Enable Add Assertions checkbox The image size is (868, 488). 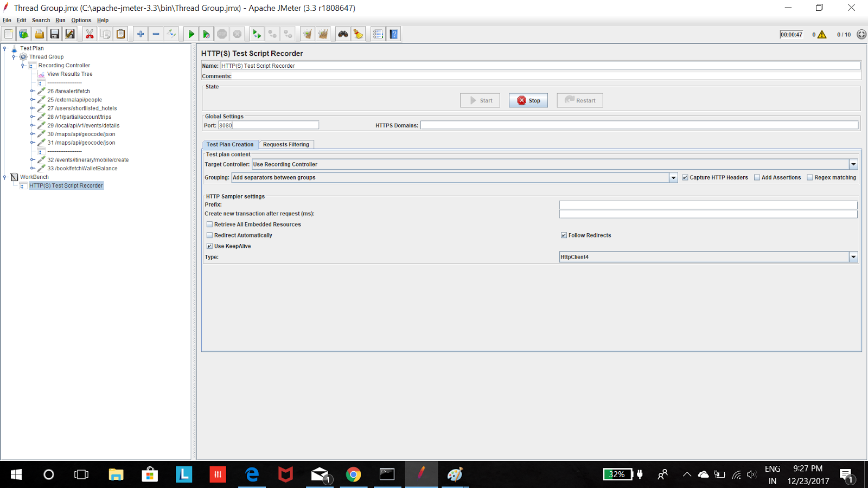[757, 177]
